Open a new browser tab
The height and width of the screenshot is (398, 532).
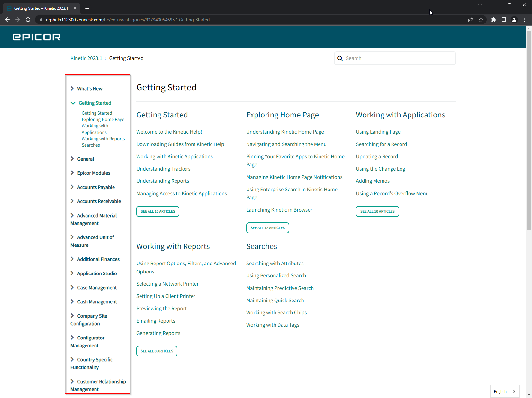[x=87, y=8]
